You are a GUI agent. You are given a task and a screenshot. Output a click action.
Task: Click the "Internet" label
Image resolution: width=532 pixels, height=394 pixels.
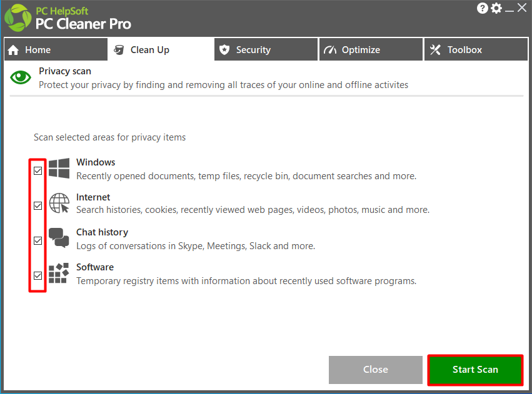[93, 197]
